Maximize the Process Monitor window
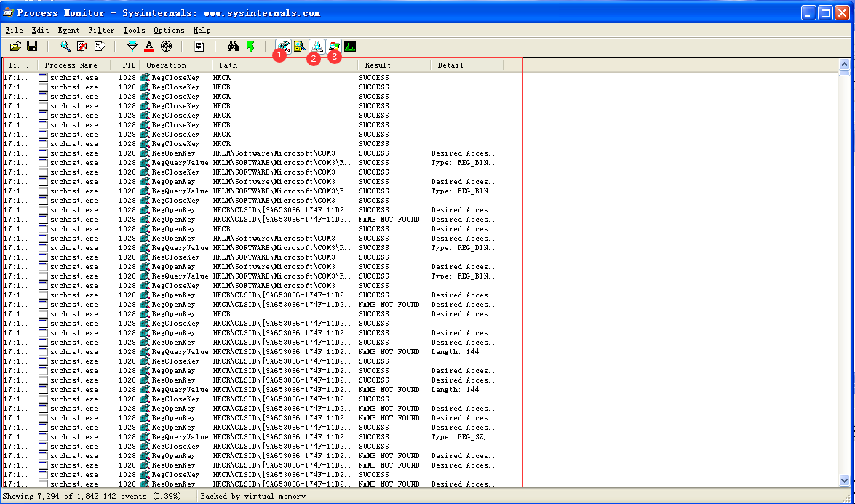Screen dimensions: 855x504 [826, 12]
